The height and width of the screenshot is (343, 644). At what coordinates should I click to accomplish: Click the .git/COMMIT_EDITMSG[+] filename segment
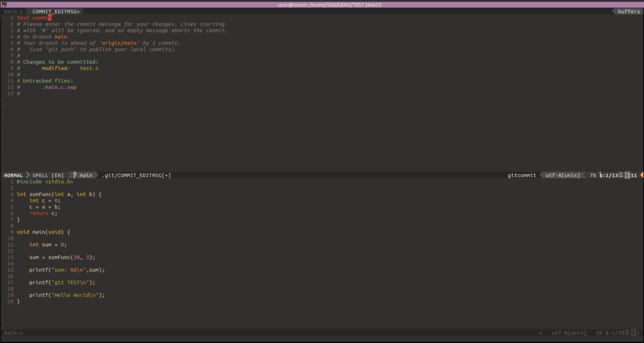coord(136,175)
